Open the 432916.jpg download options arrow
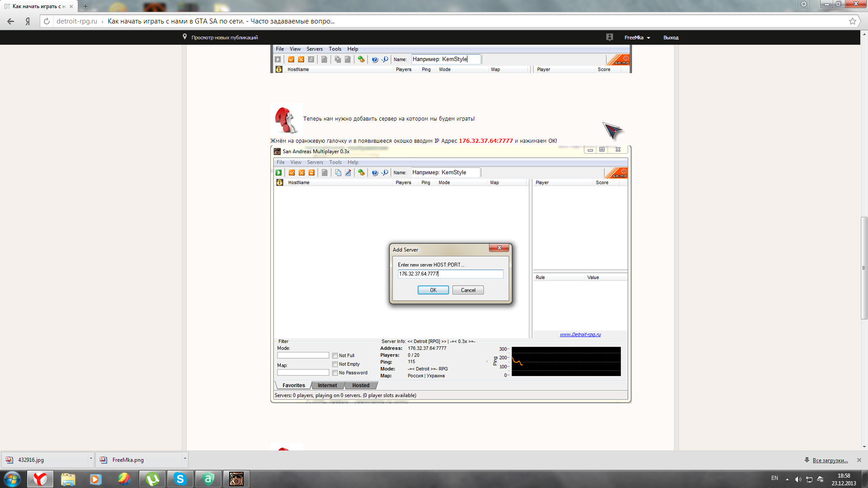The image size is (868, 488). [91, 459]
